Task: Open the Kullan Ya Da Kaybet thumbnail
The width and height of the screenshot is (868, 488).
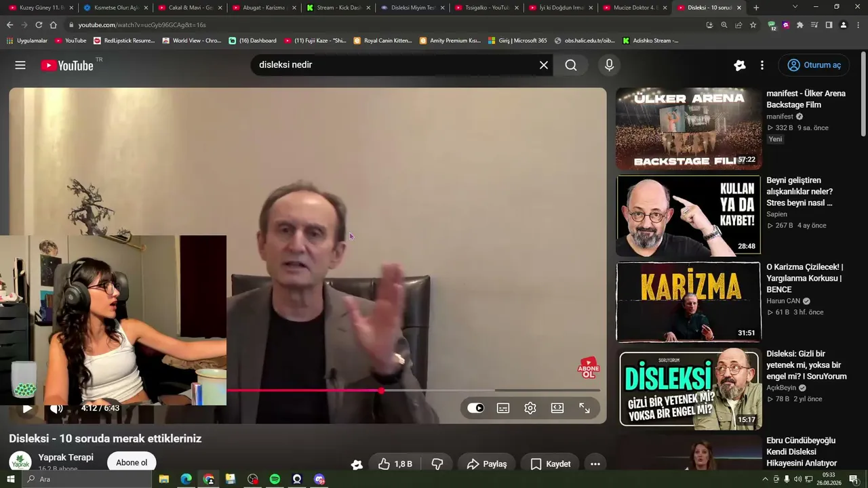Action: [688, 216]
